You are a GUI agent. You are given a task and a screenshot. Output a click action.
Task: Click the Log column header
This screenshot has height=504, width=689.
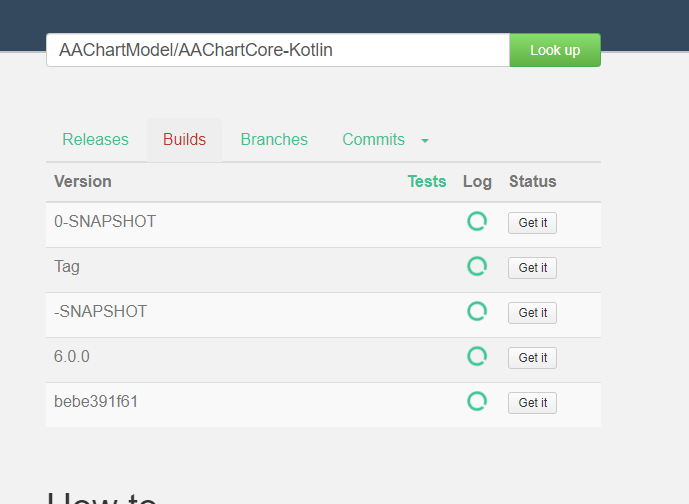coord(477,182)
